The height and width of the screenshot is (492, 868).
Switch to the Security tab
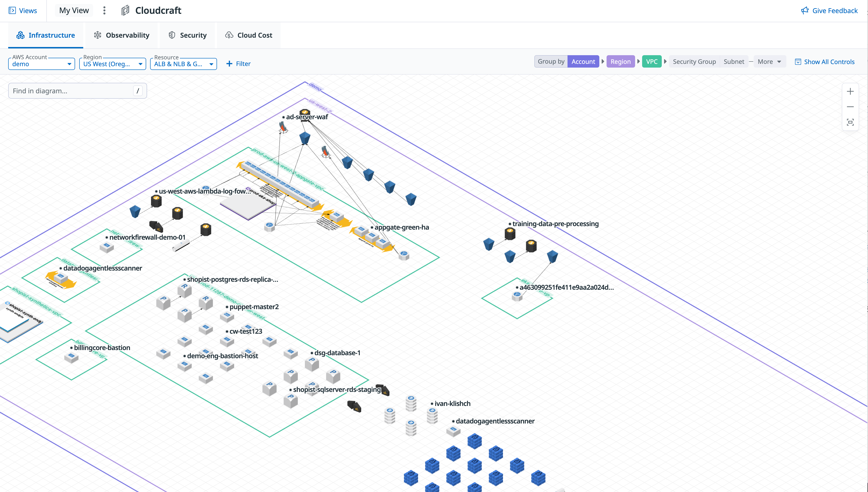coord(188,35)
